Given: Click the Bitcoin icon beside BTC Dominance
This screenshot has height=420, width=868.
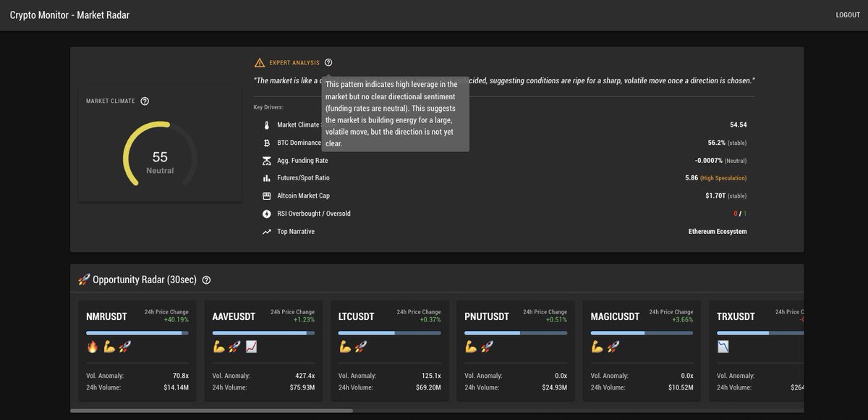Looking at the screenshot, I should pos(266,143).
